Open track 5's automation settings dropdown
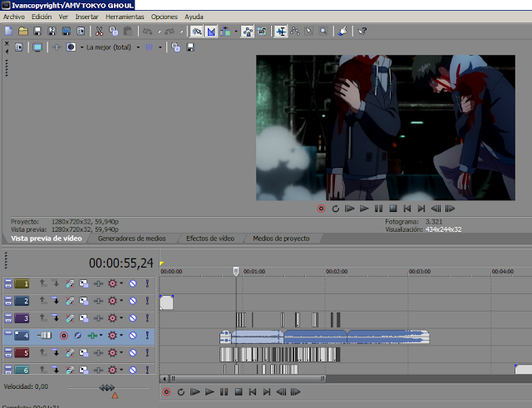The width and height of the screenshot is (532, 408). (121, 352)
